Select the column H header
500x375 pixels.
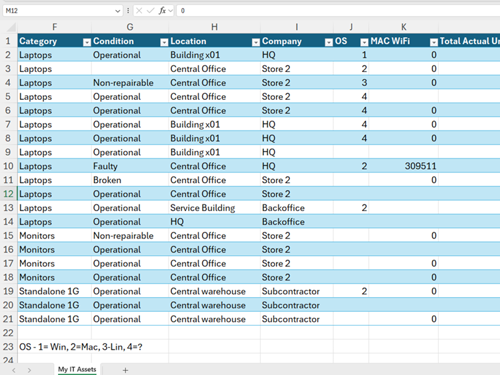pos(214,27)
